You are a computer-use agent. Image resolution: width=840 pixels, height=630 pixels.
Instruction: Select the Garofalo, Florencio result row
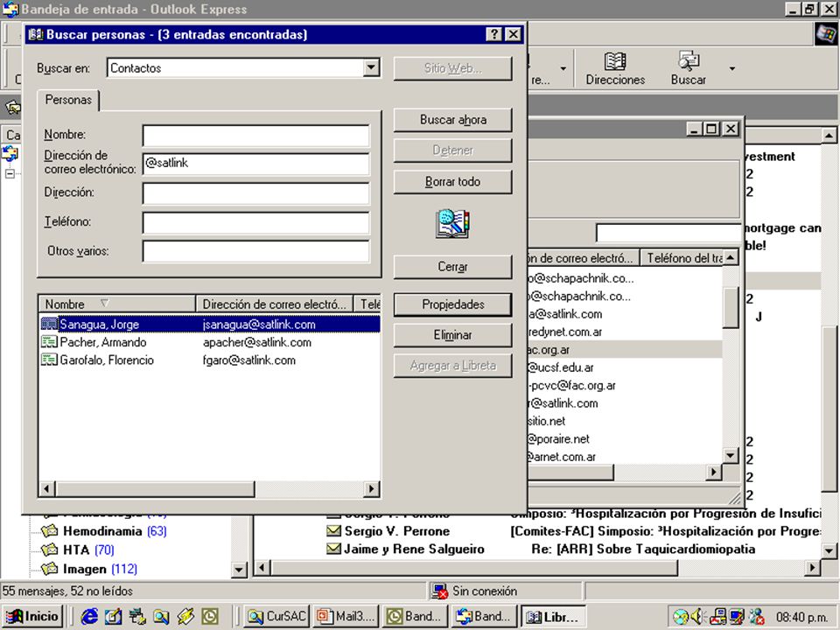pyautogui.click(x=210, y=360)
